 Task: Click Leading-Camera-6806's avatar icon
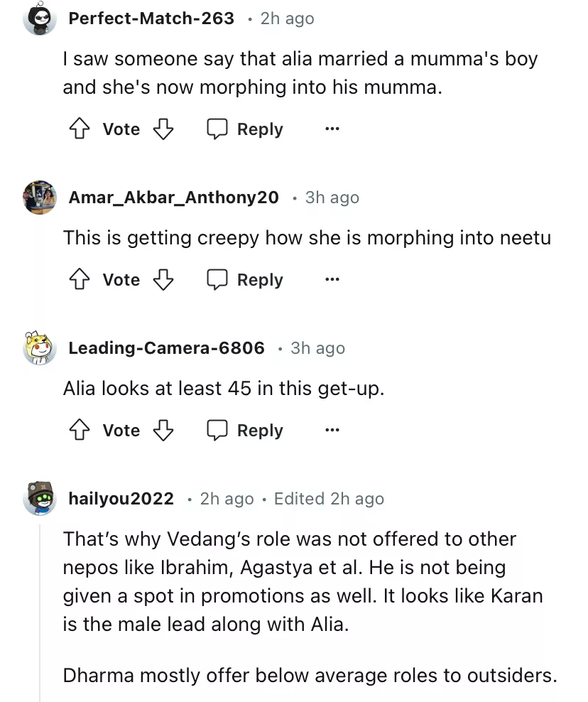40,348
